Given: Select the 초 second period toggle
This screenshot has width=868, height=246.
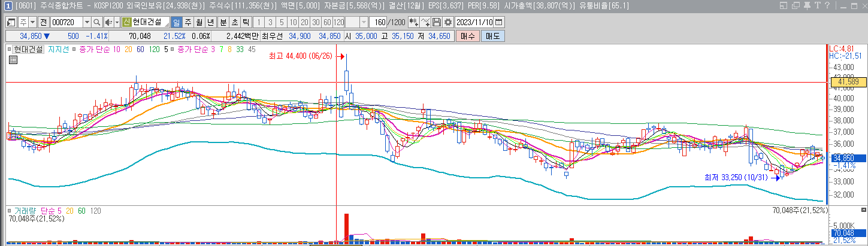Looking at the screenshot, I should click(x=234, y=22).
